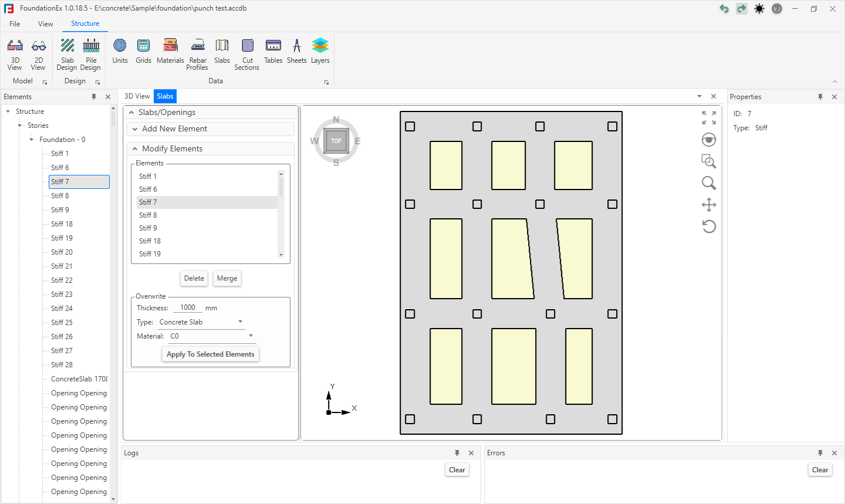Click the Merge button
The height and width of the screenshot is (504, 845).
click(227, 279)
